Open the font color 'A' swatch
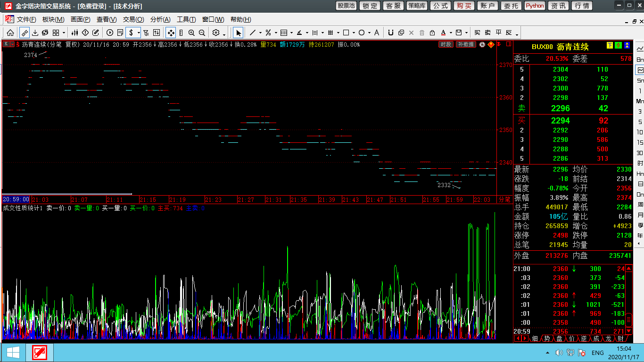Image resolution: width=644 pixels, height=362 pixels. click(444, 33)
